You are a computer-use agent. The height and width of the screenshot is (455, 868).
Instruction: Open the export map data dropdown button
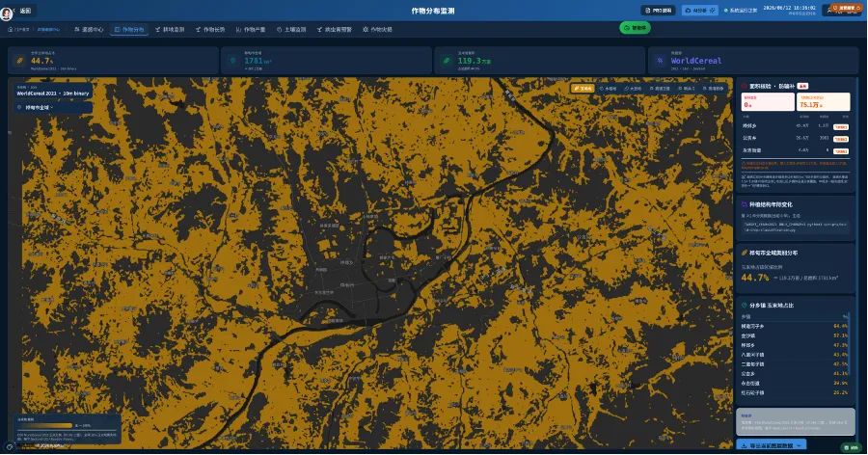pos(772,445)
